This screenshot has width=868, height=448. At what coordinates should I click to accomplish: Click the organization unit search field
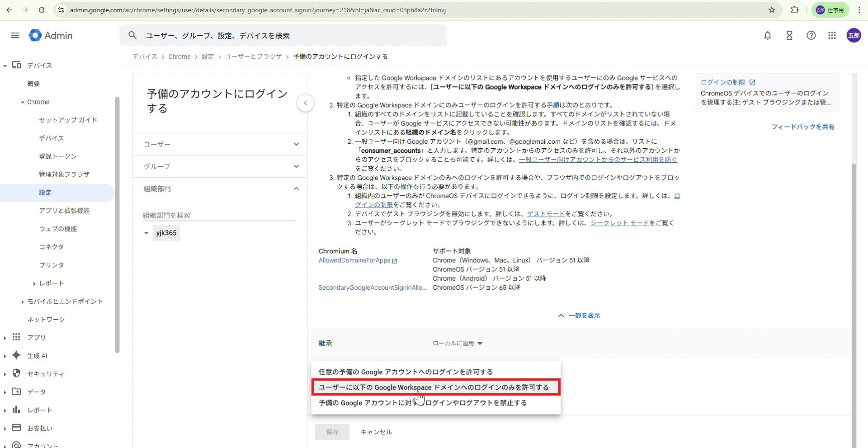pyautogui.click(x=219, y=215)
